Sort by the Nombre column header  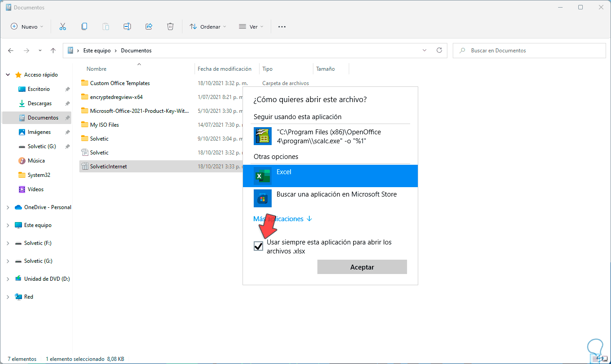click(x=96, y=69)
